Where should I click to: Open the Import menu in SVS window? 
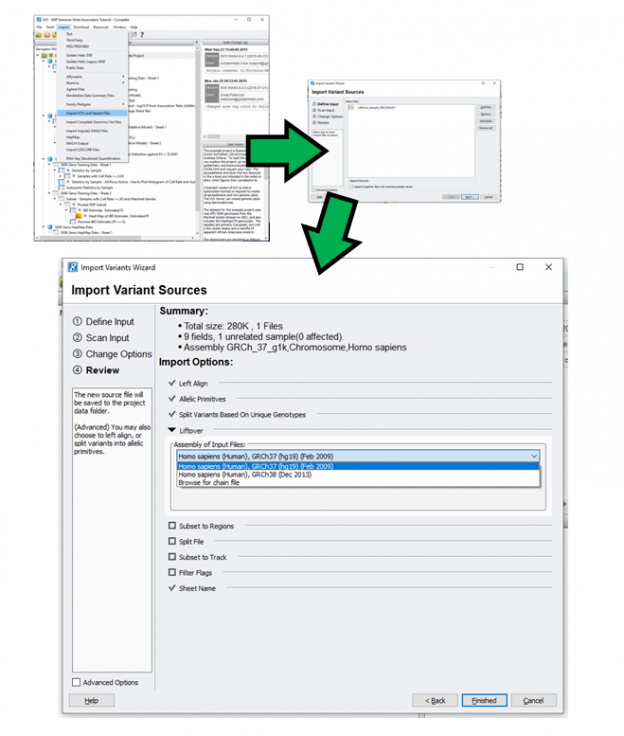(x=63, y=27)
